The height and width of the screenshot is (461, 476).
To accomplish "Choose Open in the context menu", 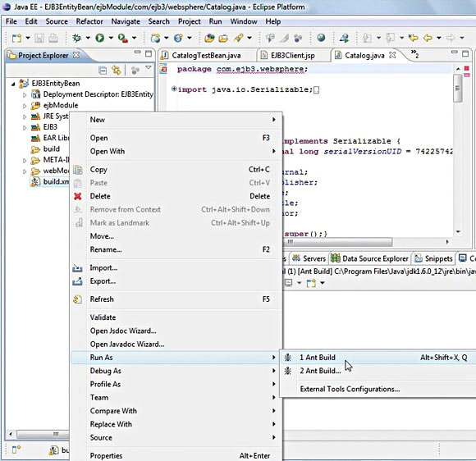I will click(176, 138).
